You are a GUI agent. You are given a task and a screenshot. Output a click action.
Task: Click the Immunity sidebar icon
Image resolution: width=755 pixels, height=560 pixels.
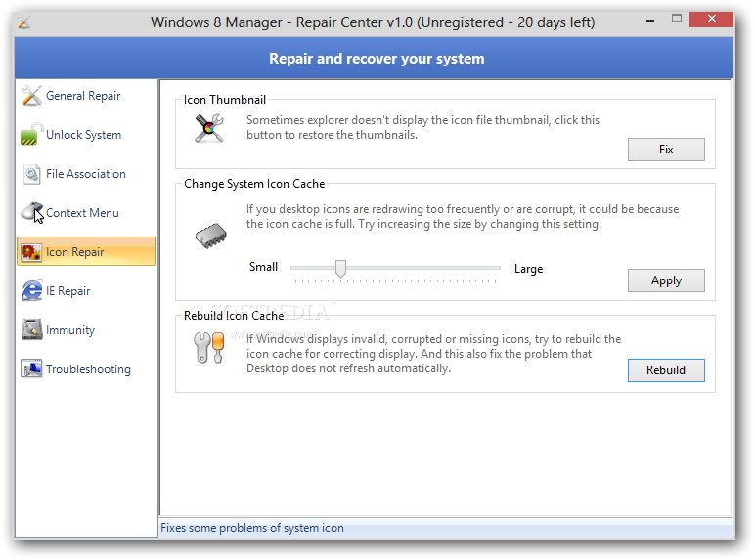pyautogui.click(x=31, y=330)
